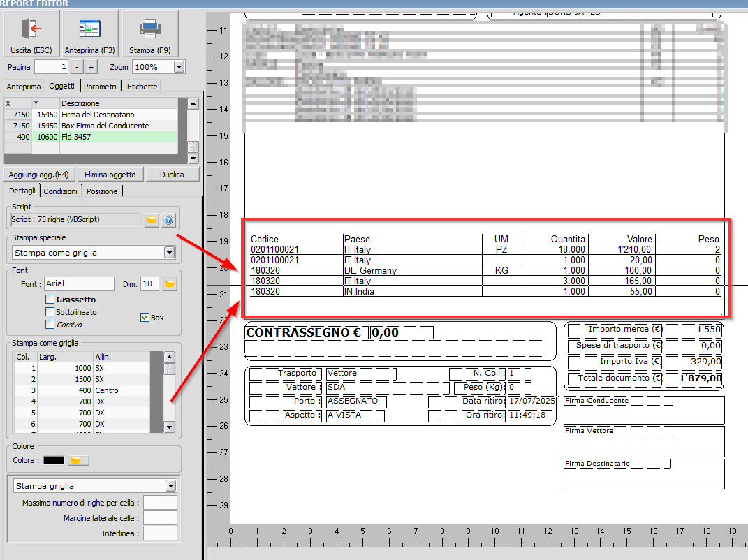Uncheck the Box checkbox
The width and height of the screenshot is (748, 560).
tap(145, 318)
